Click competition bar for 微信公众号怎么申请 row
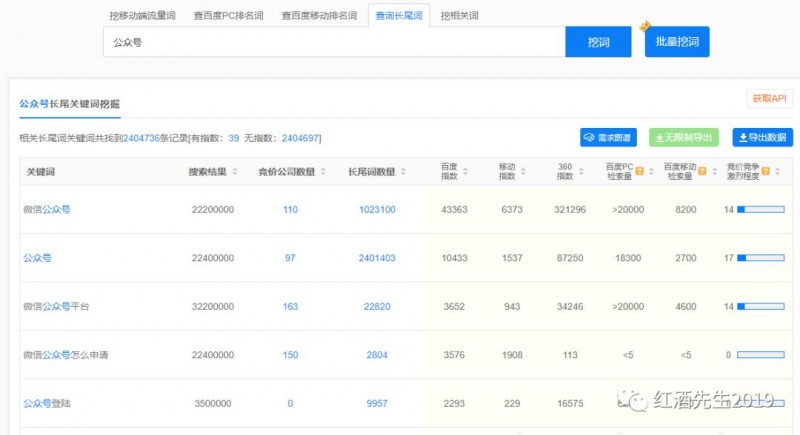Image resolution: width=800 pixels, height=435 pixels. (x=761, y=355)
